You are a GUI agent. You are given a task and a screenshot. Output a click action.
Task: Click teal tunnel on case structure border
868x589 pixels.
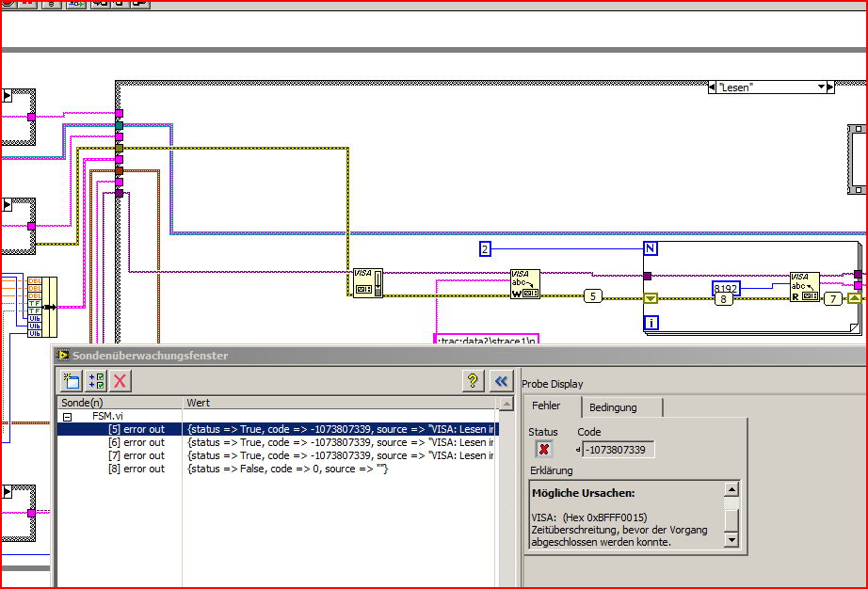coord(119,125)
